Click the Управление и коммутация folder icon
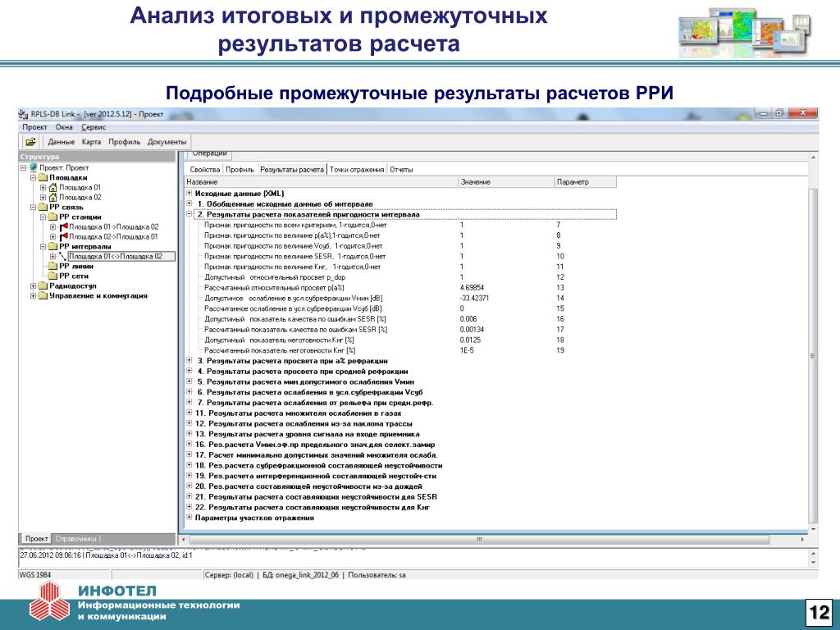Screen dimensions: 840x630 click(x=43, y=295)
